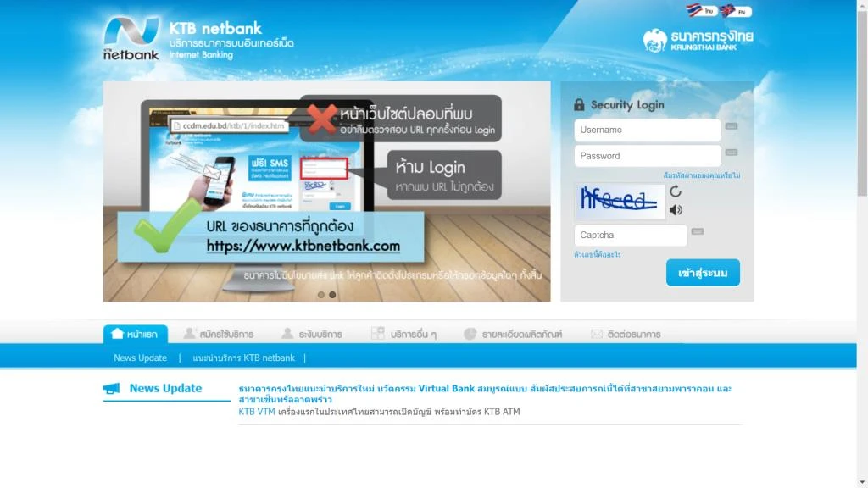The image size is (868, 488).
Task: Click the KTB netbank logo
Action: click(131, 38)
